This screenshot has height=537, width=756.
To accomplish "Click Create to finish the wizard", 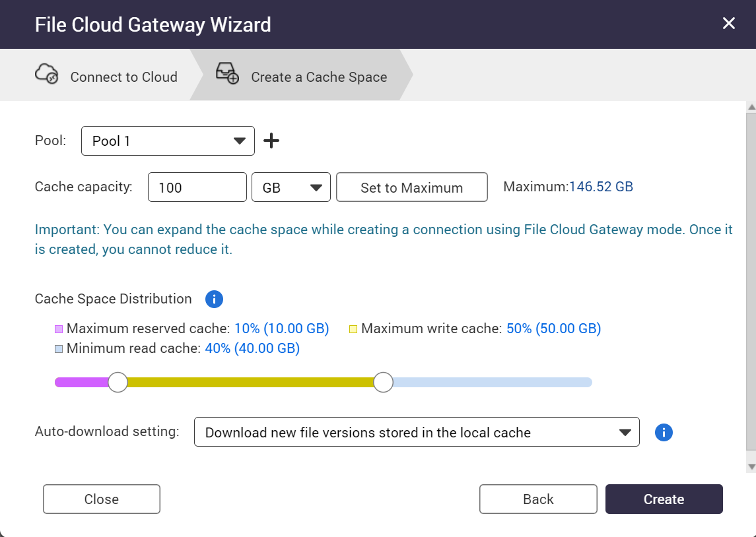I will tap(664, 499).
